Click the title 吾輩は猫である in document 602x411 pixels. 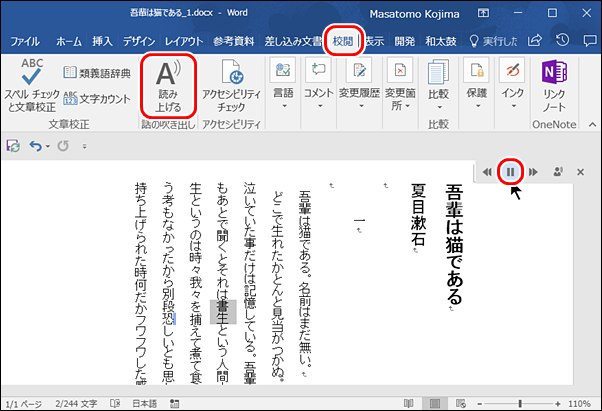click(x=454, y=244)
